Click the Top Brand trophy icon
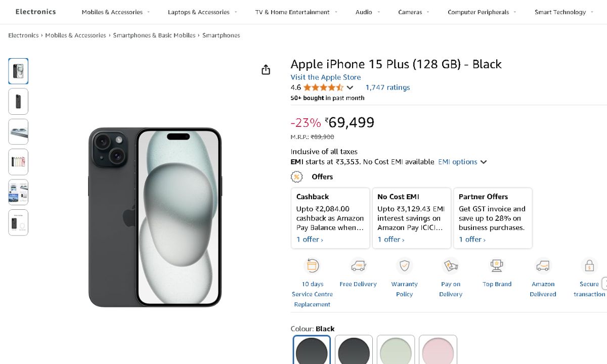The width and height of the screenshot is (607, 364). coord(497,266)
